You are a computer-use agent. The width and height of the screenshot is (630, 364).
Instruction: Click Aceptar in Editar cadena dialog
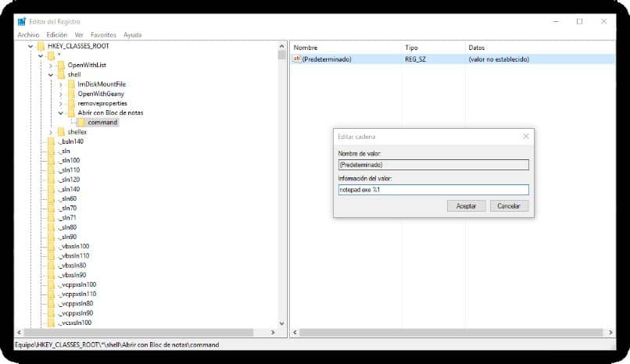coord(466,206)
